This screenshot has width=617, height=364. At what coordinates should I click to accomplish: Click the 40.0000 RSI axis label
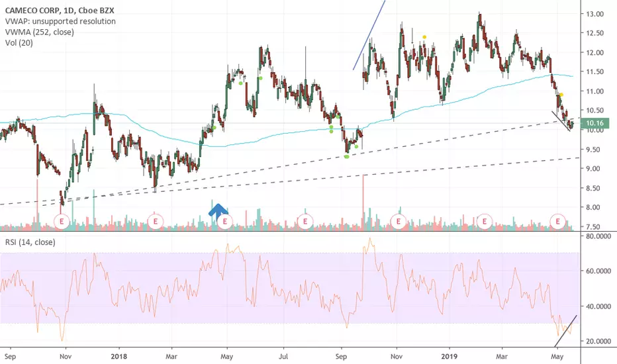(x=598, y=306)
